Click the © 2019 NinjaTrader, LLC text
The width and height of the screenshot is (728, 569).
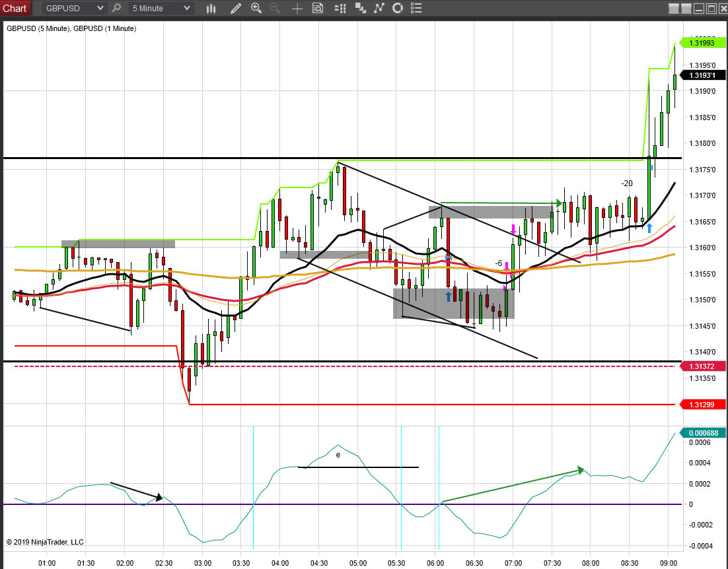coord(45,542)
